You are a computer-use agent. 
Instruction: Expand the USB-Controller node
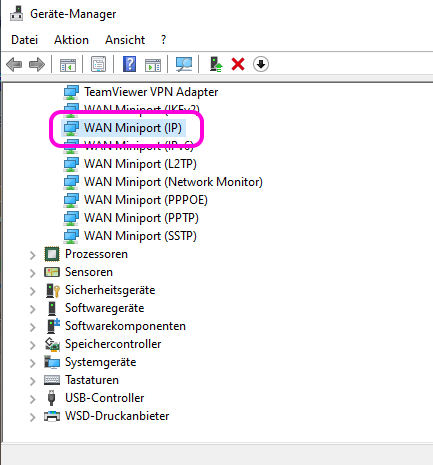point(32,399)
